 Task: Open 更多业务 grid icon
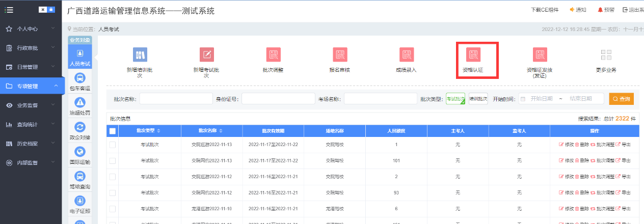click(x=606, y=55)
